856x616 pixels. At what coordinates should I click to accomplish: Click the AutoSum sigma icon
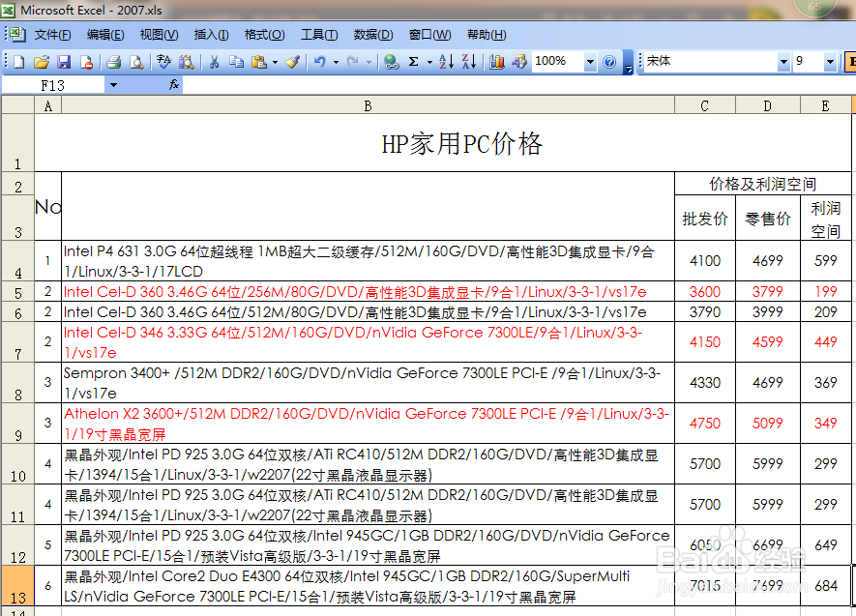[414, 62]
